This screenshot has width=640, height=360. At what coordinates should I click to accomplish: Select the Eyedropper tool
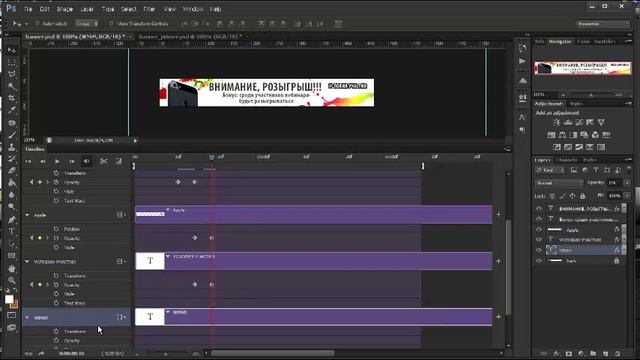click(x=12, y=110)
